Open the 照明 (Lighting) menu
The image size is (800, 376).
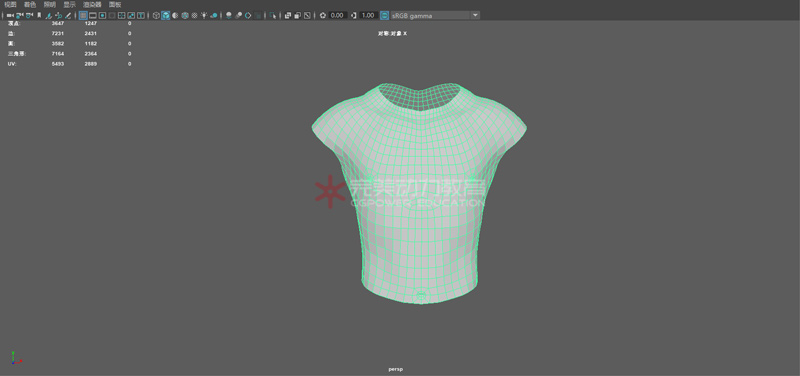49,4
